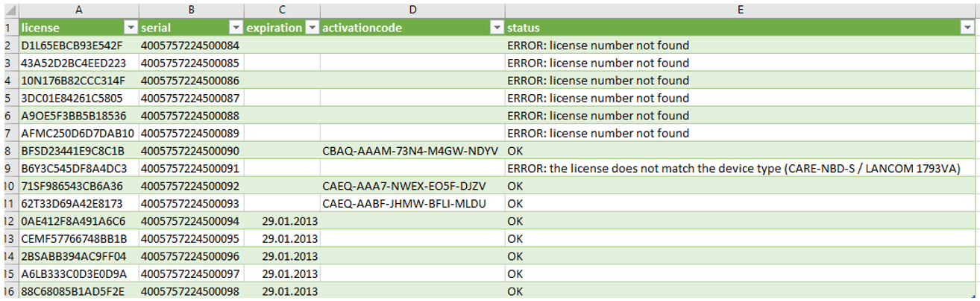Select row 2 header
980x301 pixels.
[6, 45]
